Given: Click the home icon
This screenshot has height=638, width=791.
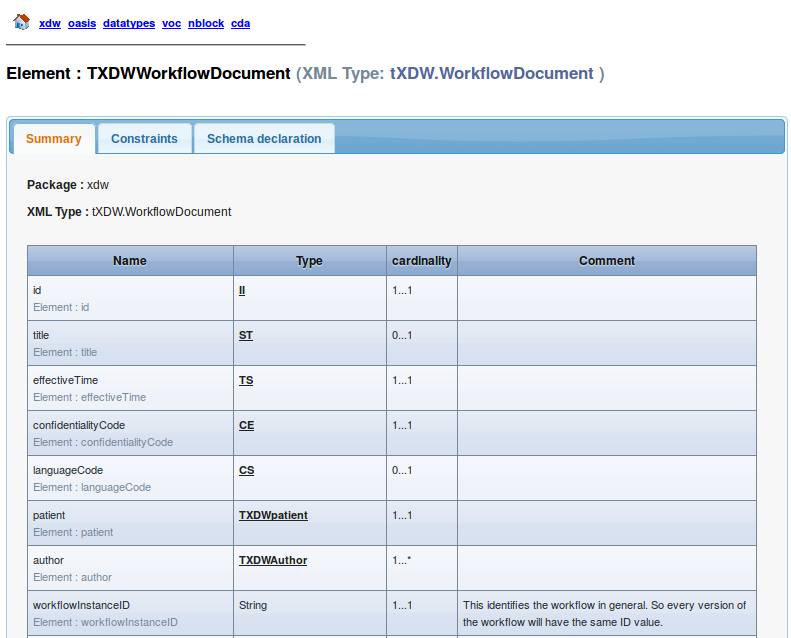Looking at the screenshot, I should 21,22.
